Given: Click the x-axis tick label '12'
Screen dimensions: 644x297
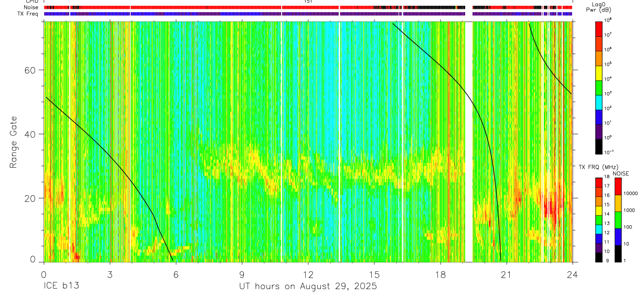Looking at the screenshot, I should (308, 274).
